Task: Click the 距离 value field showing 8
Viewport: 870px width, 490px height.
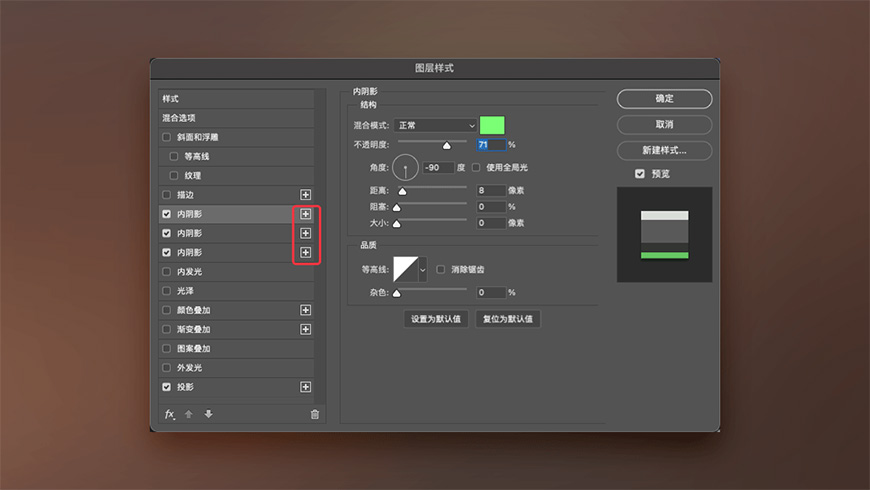Action: pyautogui.click(x=491, y=191)
